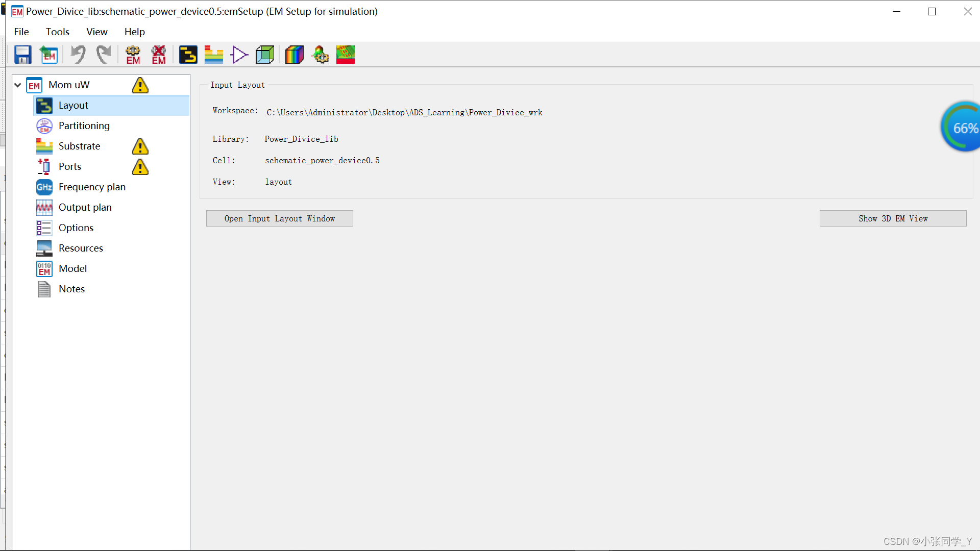The height and width of the screenshot is (551, 980).
Task: Click the import EM setup icon
Action: point(49,55)
